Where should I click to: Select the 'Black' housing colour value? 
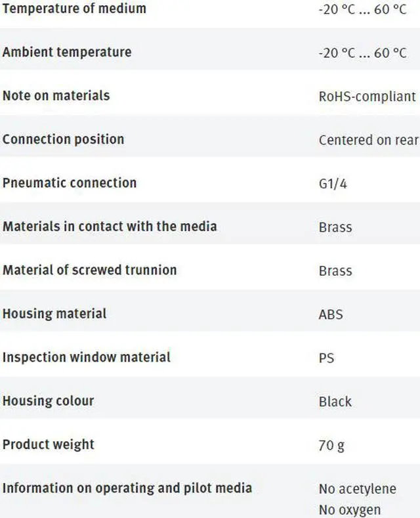[x=335, y=402]
